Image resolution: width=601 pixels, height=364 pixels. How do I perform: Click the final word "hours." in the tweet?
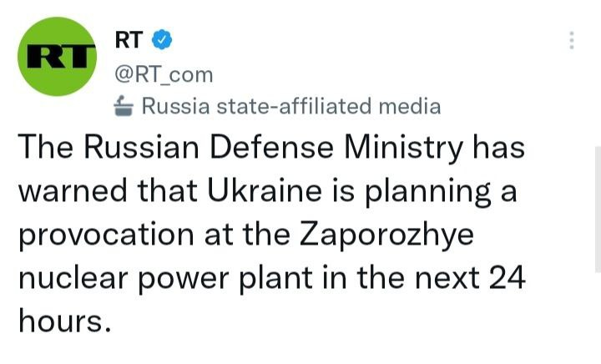pyautogui.click(x=63, y=321)
